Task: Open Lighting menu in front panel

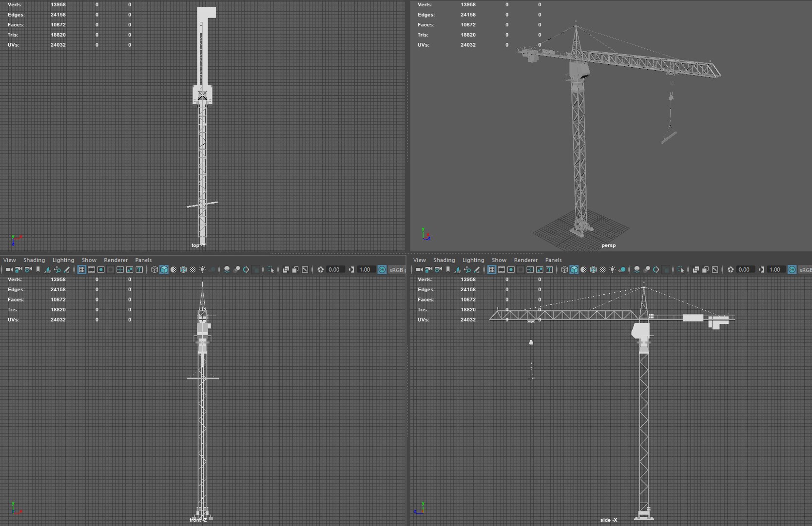Action: click(x=63, y=260)
